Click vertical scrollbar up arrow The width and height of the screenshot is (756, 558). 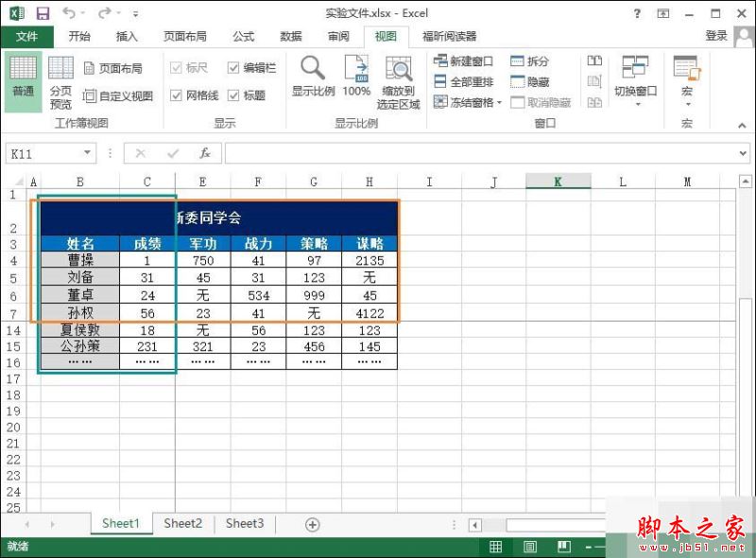(x=746, y=182)
